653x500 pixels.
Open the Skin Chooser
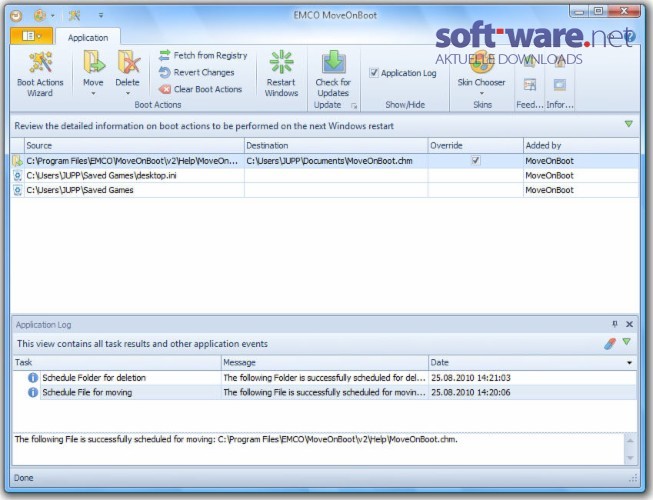tap(482, 74)
